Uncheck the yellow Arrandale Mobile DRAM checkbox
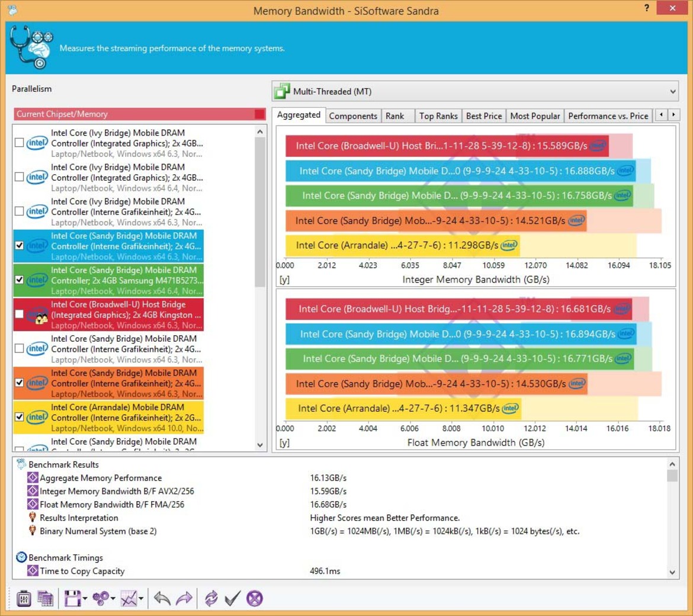This screenshot has height=616, width=693. tap(19, 417)
